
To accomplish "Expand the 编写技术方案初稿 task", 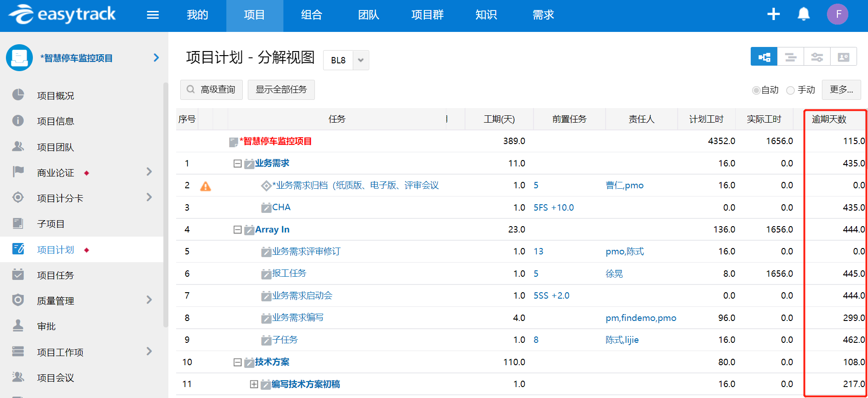I will point(254,384).
